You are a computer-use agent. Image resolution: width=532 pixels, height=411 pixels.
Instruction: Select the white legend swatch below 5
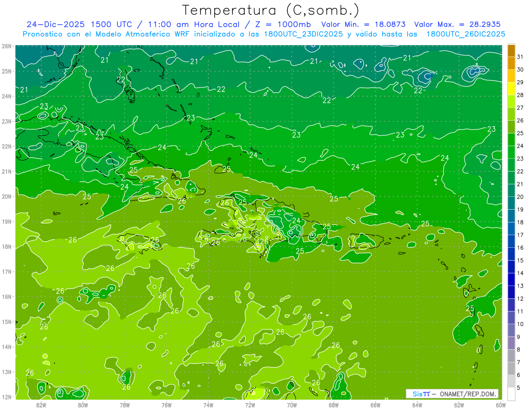(511, 394)
